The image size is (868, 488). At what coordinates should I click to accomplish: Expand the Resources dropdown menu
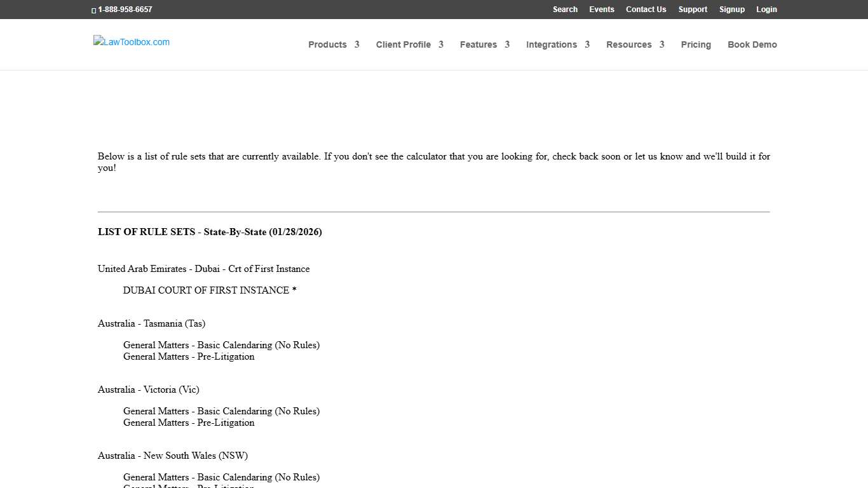[x=635, y=44]
